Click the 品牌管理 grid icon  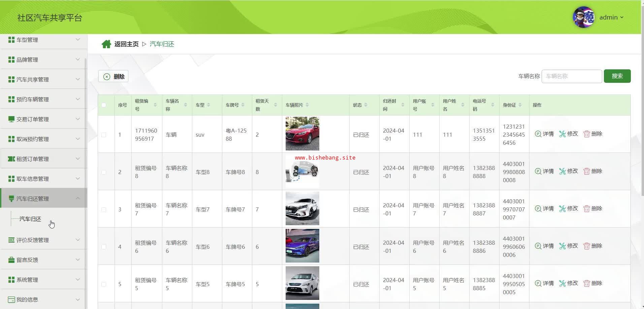click(11, 60)
